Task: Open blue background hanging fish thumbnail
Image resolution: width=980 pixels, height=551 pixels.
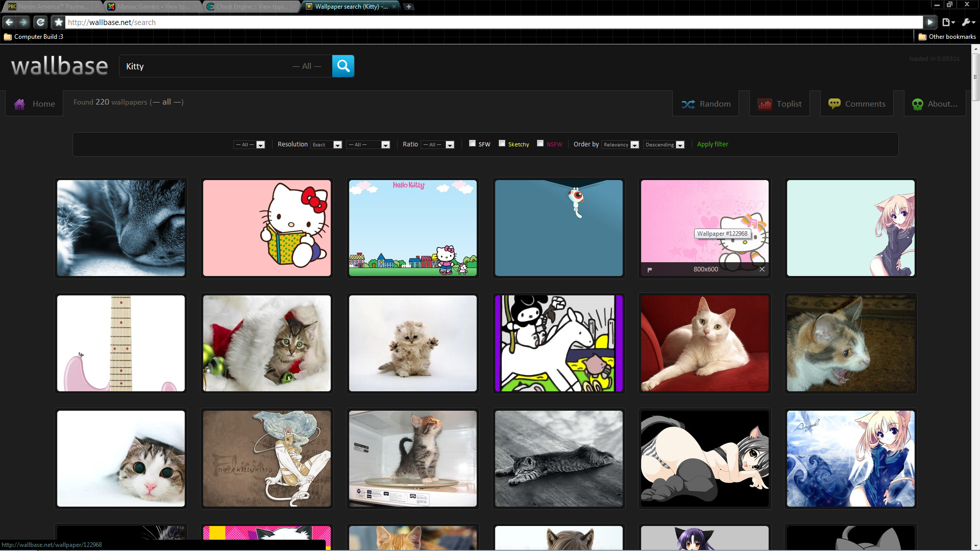Action: [x=559, y=228]
